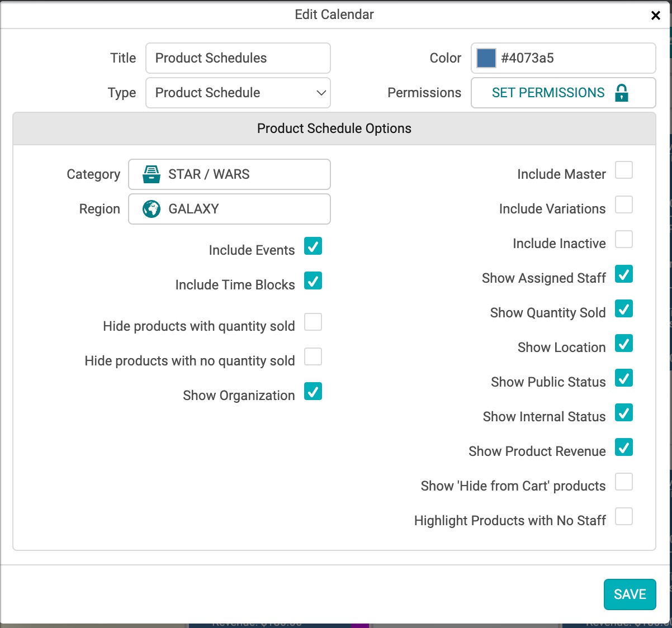Enable Include Variations checkbox

[x=624, y=204]
